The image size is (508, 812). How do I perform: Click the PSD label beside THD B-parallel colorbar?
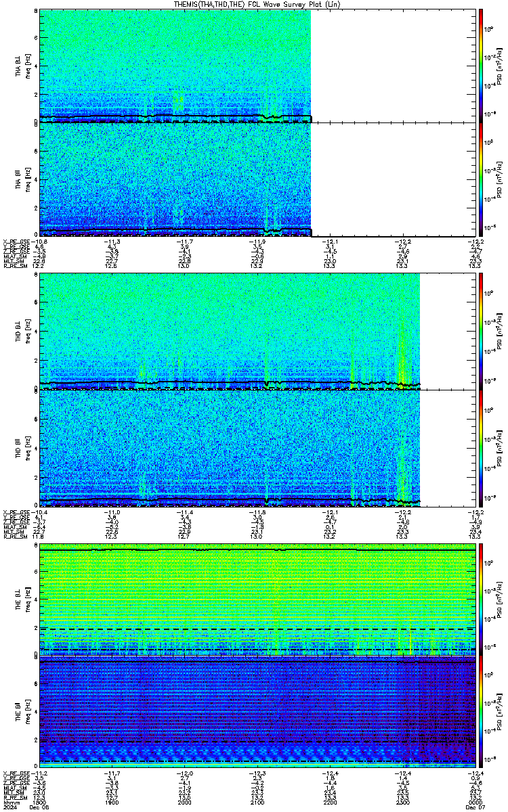(500, 448)
